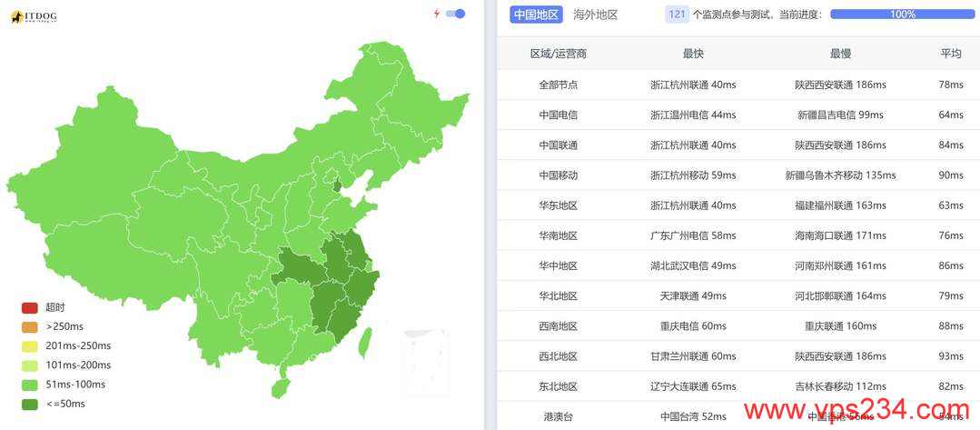Select the 中国地区 tab
The image size is (980, 430).
[x=536, y=15]
